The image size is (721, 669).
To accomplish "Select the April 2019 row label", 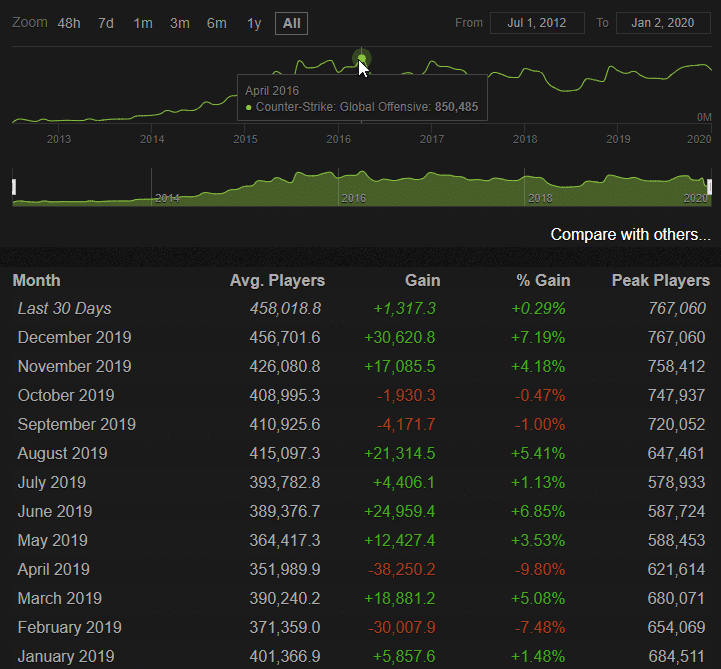I will (53, 569).
